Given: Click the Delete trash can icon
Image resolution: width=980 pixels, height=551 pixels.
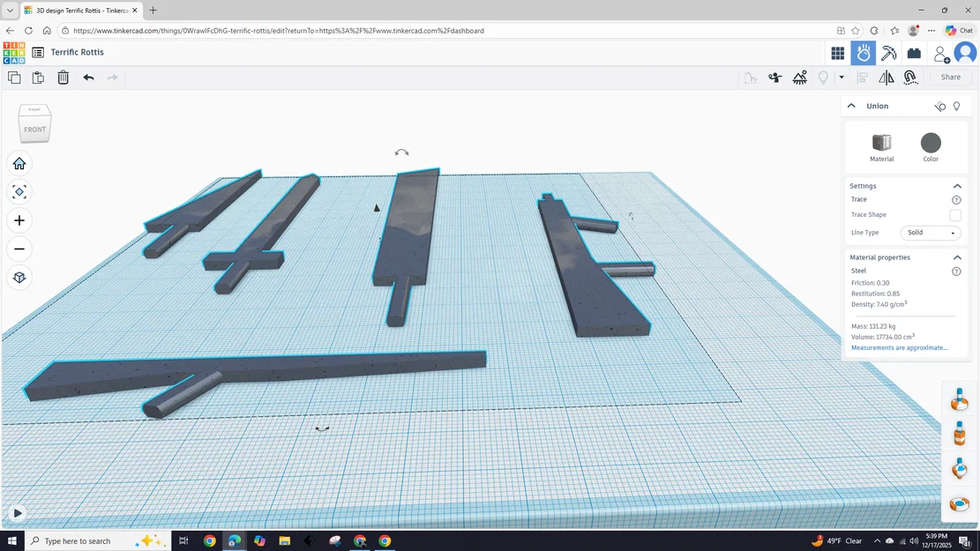Looking at the screenshot, I should [x=64, y=78].
